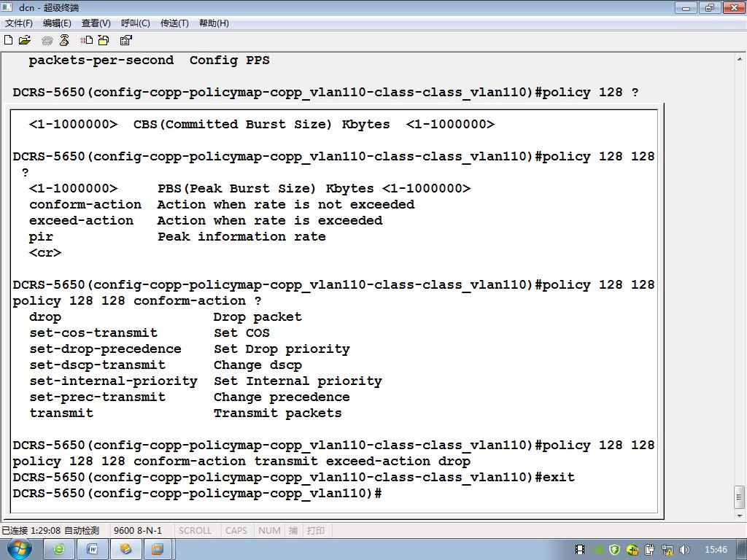Click the power plug tray icon
This screenshot has width=747, height=560.
[650, 550]
